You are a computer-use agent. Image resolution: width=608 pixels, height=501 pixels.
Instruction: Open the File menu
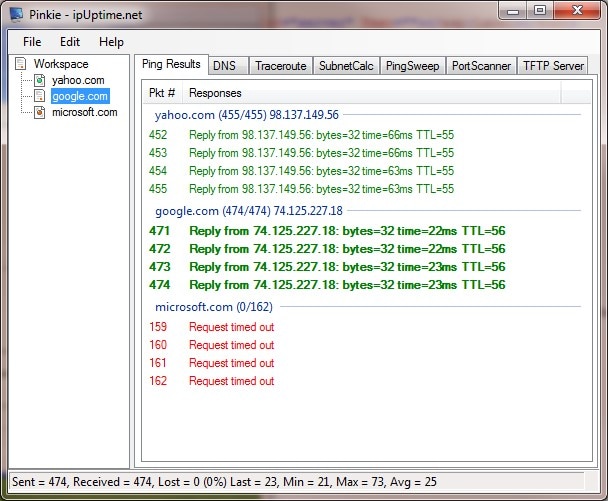coord(32,42)
